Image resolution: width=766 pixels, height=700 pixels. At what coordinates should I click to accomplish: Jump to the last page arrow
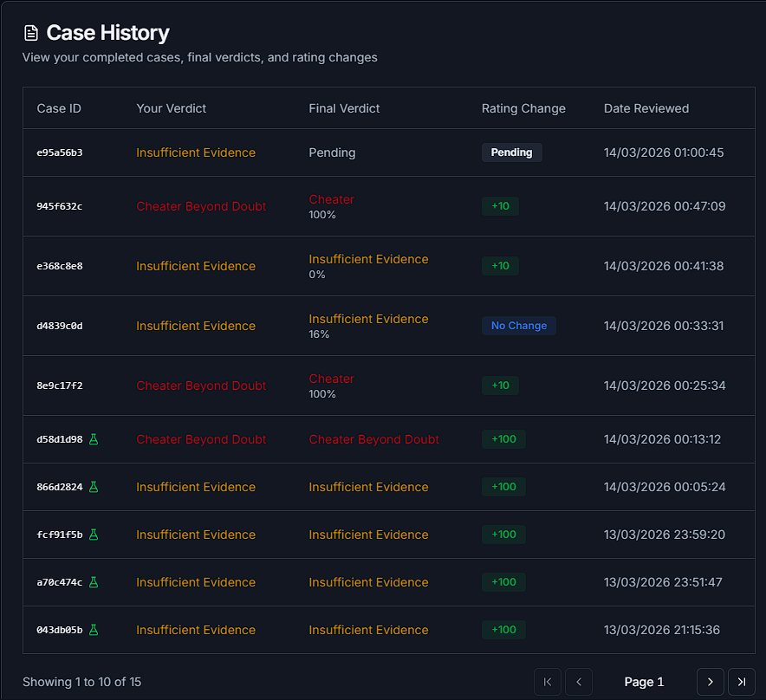coord(742,682)
